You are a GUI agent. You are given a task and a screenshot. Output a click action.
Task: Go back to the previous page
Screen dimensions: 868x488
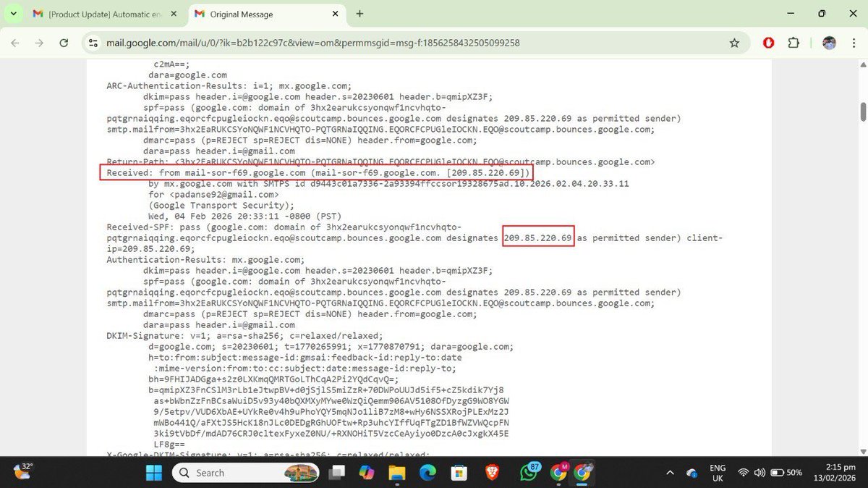click(x=16, y=43)
